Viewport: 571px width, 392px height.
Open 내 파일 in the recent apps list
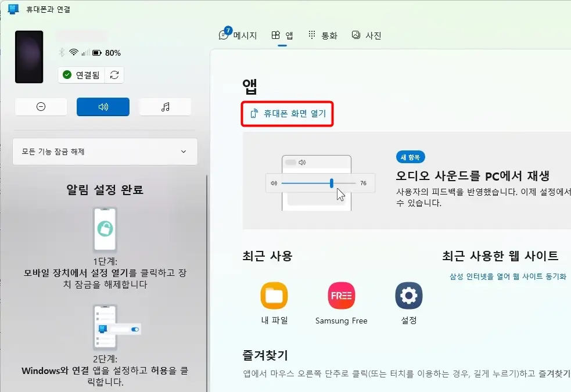[274, 296]
